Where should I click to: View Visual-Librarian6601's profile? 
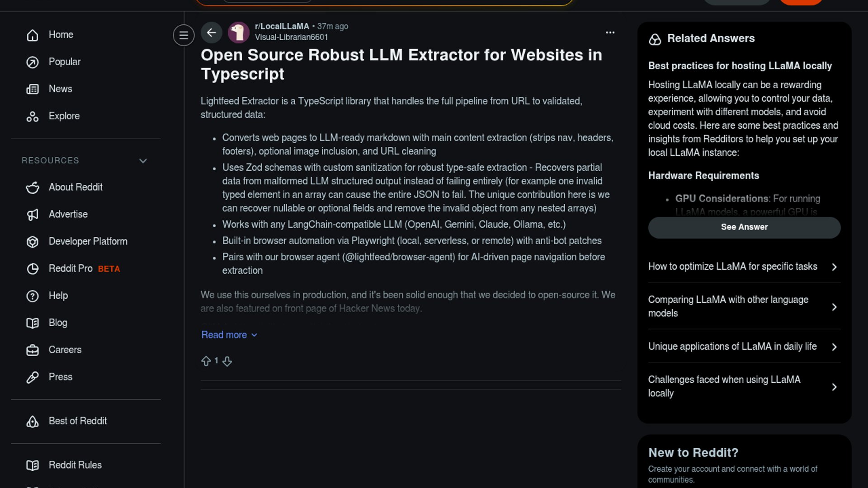tap(291, 38)
